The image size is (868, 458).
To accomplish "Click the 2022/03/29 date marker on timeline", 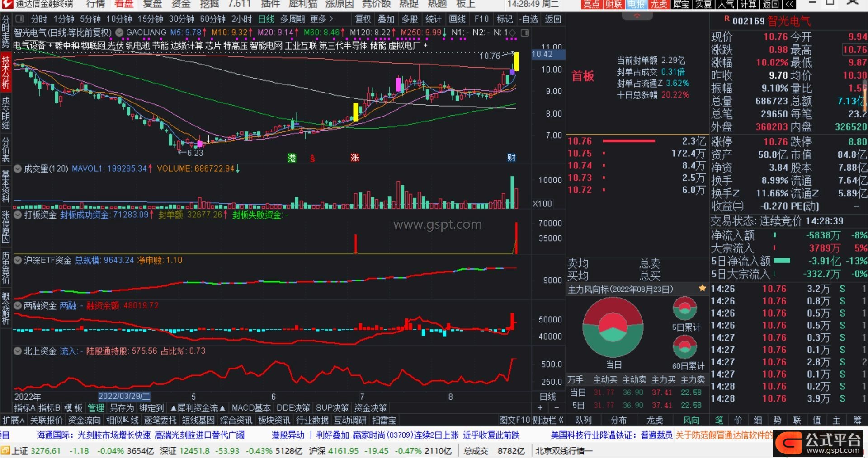I will pos(123,396).
